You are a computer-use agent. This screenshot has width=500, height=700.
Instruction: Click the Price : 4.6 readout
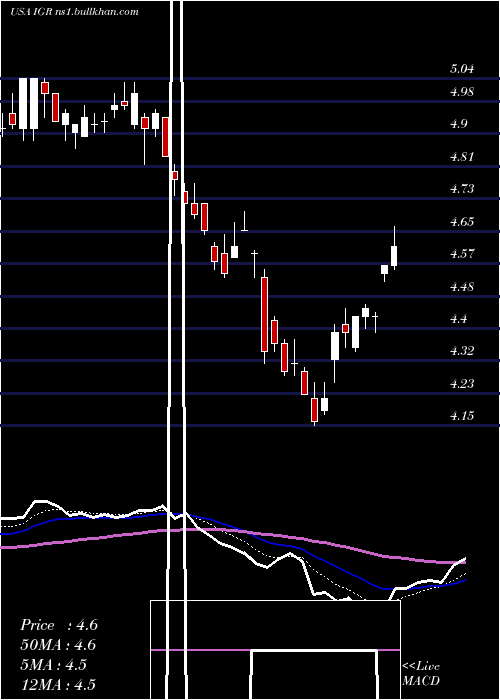59,625
